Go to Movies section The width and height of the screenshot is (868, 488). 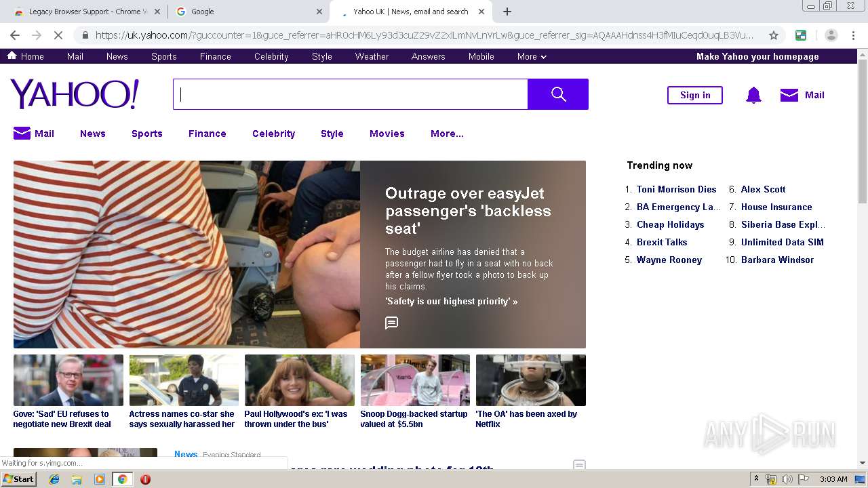click(x=387, y=134)
